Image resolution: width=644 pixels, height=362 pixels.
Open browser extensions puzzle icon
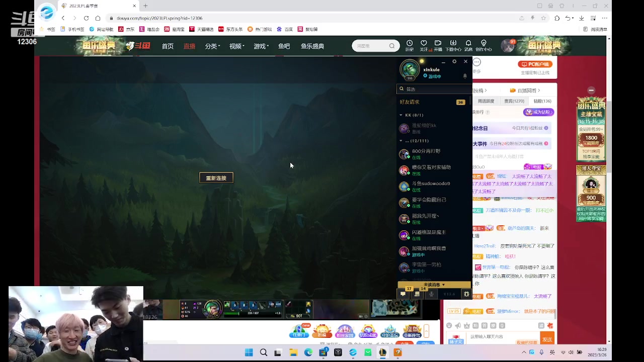coord(557,18)
